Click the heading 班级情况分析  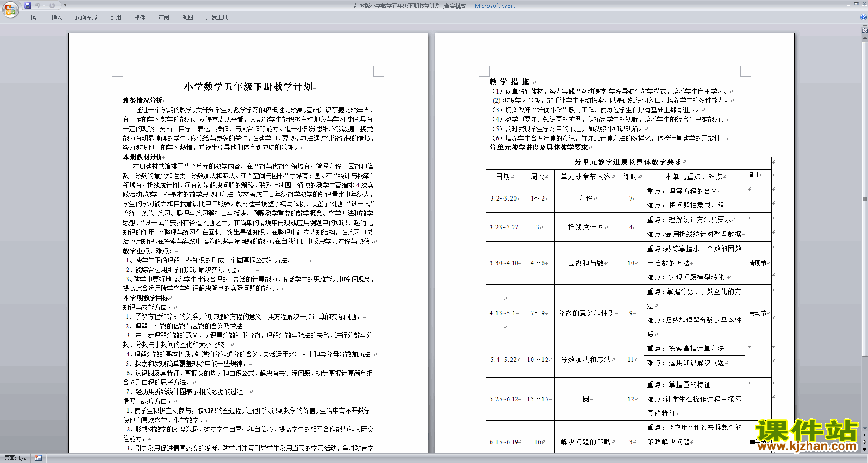(142, 101)
